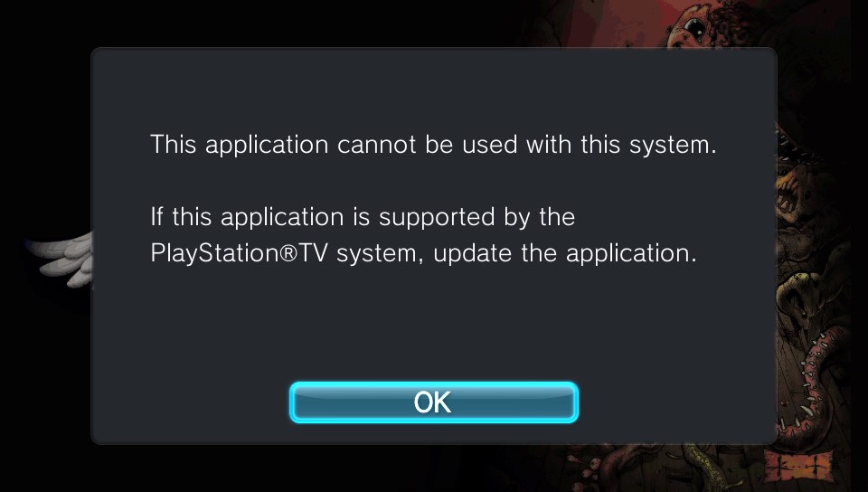
Task: Click the word "PlayStation" in the message
Action: coord(215,253)
